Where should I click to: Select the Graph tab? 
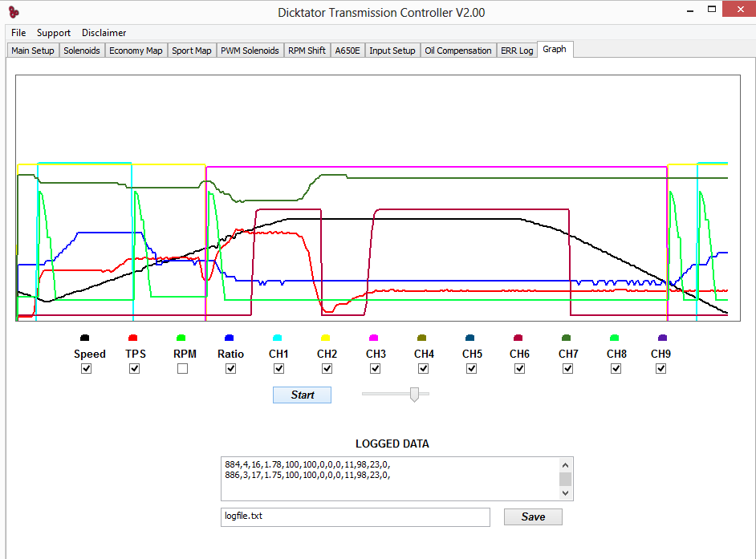[x=555, y=49]
